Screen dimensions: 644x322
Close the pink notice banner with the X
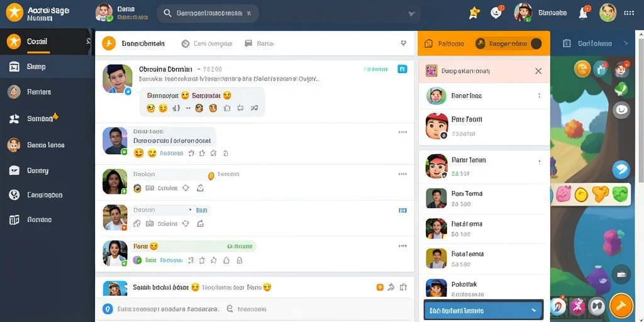point(538,71)
